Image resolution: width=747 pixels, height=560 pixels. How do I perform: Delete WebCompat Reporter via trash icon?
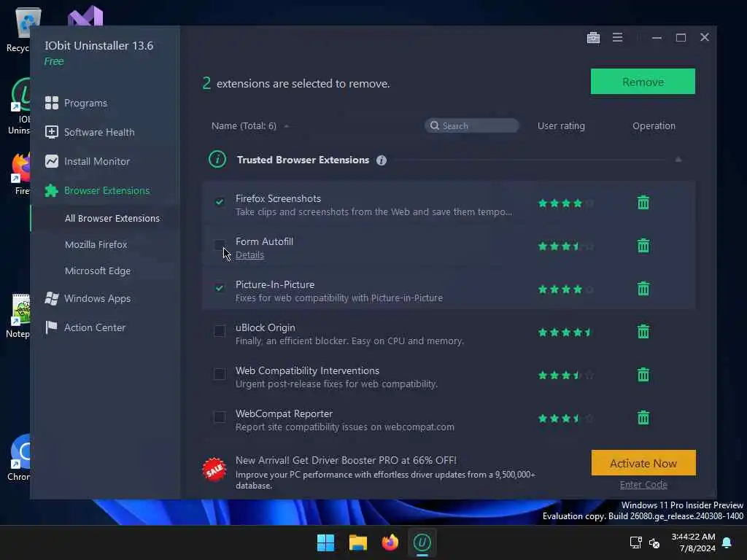643,418
